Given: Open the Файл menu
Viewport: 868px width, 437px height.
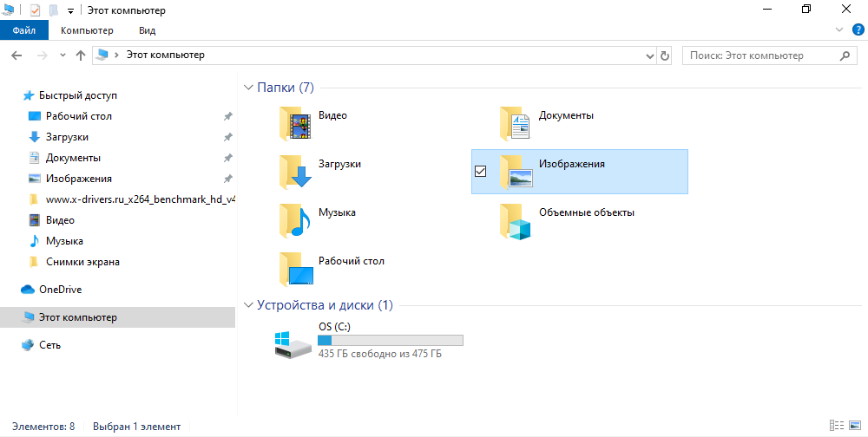Looking at the screenshot, I should tap(24, 30).
